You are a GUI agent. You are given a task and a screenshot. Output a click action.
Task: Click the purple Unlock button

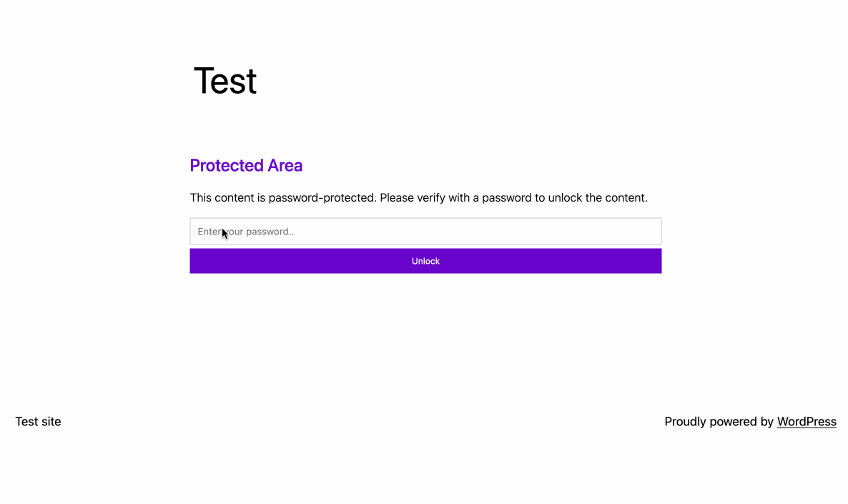pyautogui.click(x=425, y=261)
